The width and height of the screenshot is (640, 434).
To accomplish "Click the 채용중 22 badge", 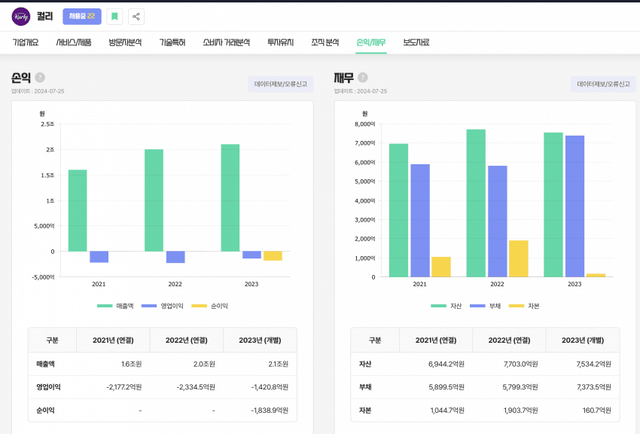I will 81,16.
